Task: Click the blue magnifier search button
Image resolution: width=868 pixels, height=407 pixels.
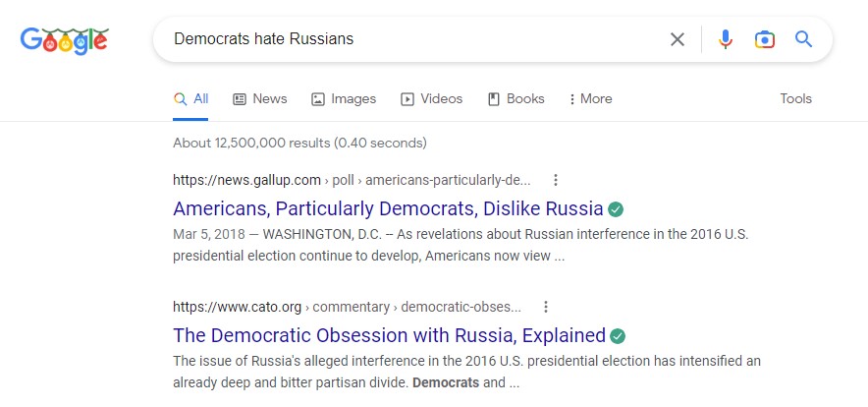Action: 804,39
